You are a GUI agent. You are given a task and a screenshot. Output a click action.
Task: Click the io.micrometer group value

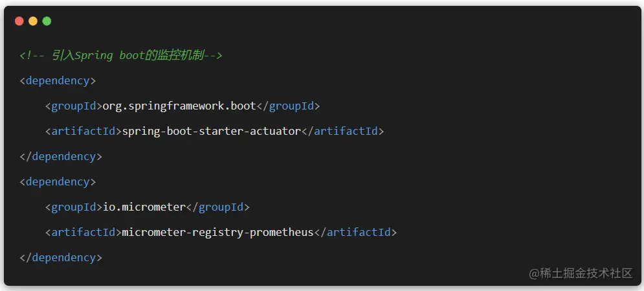(x=144, y=207)
